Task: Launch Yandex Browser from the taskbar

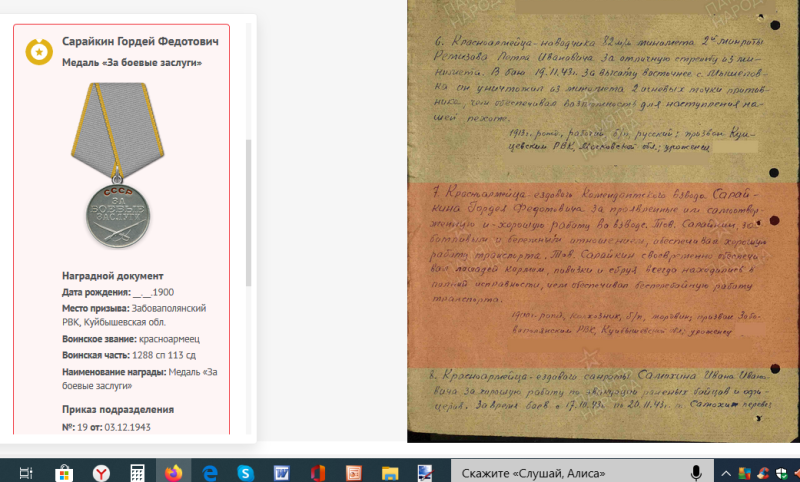Action: point(101,472)
